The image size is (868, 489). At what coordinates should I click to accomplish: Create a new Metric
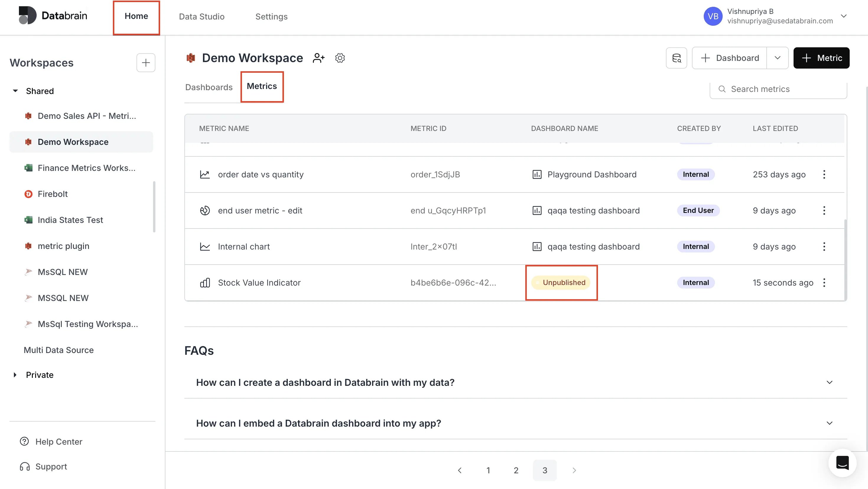[x=821, y=58]
